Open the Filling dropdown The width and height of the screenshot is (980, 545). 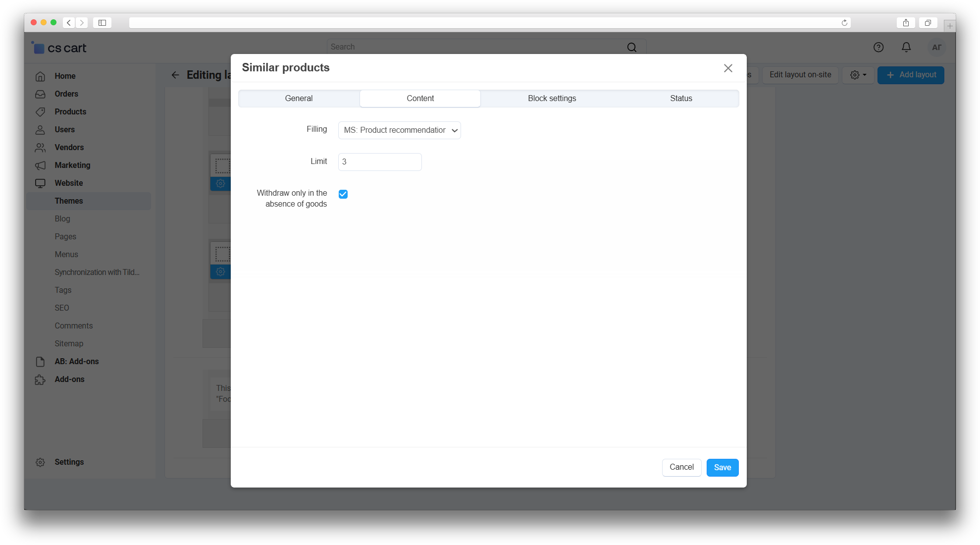[399, 130]
